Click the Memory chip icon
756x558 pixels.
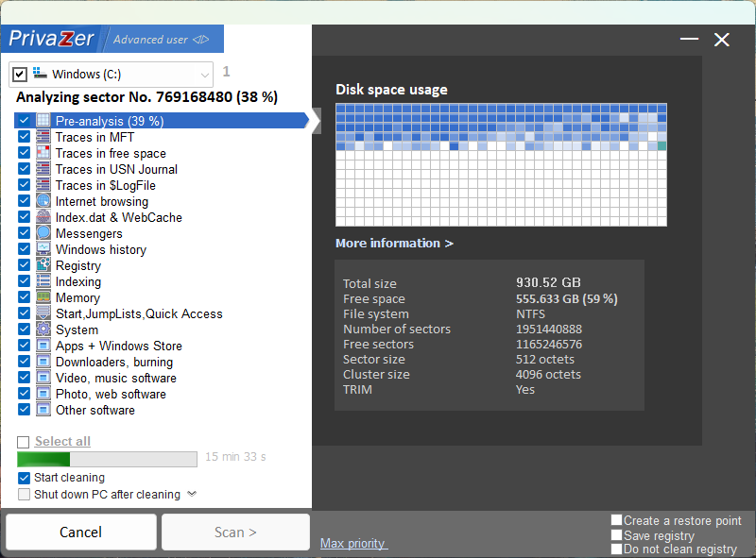(43, 296)
